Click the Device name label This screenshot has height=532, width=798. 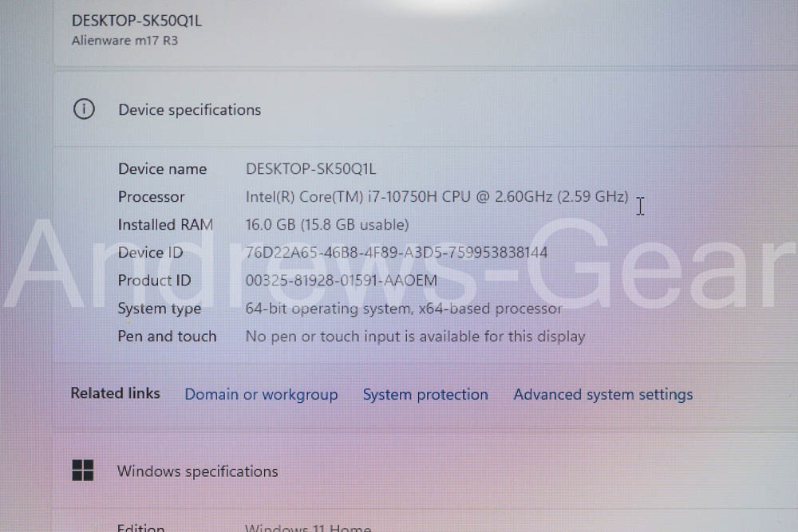[x=162, y=169]
